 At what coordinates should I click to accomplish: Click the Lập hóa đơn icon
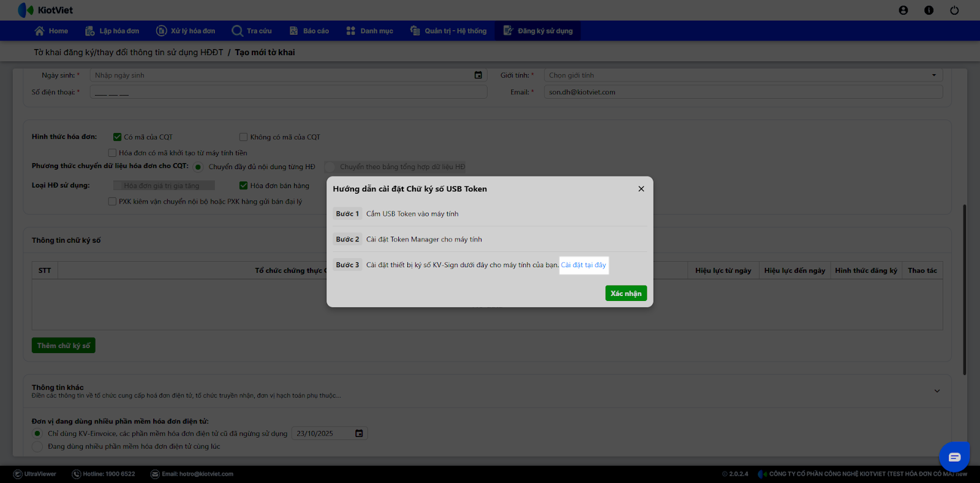pos(90,31)
